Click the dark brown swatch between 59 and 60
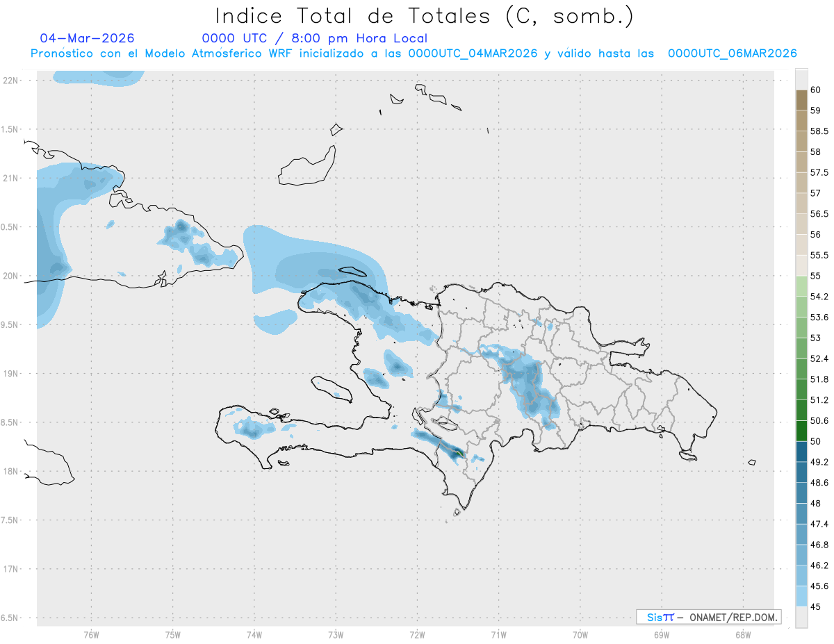This screenshot has height=644, width=834. [x=801, y=100]
